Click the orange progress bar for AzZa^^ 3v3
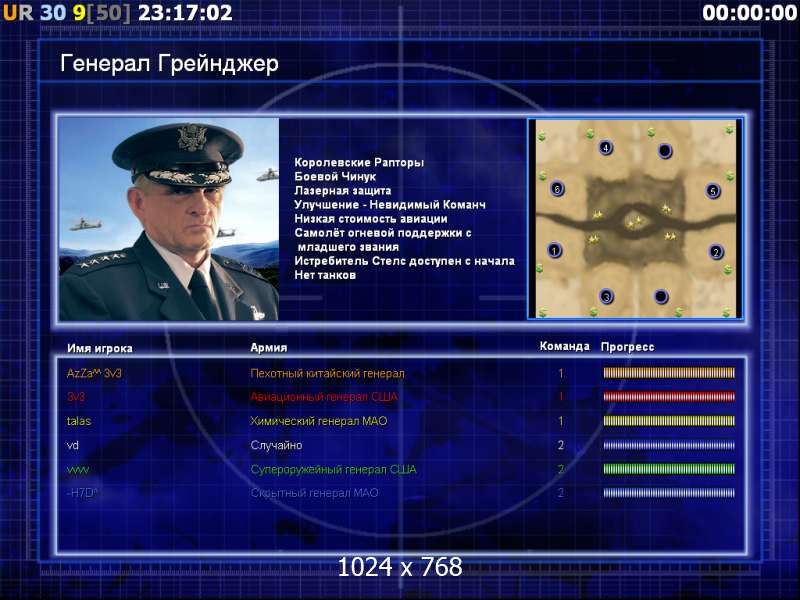 click(669, 373)
